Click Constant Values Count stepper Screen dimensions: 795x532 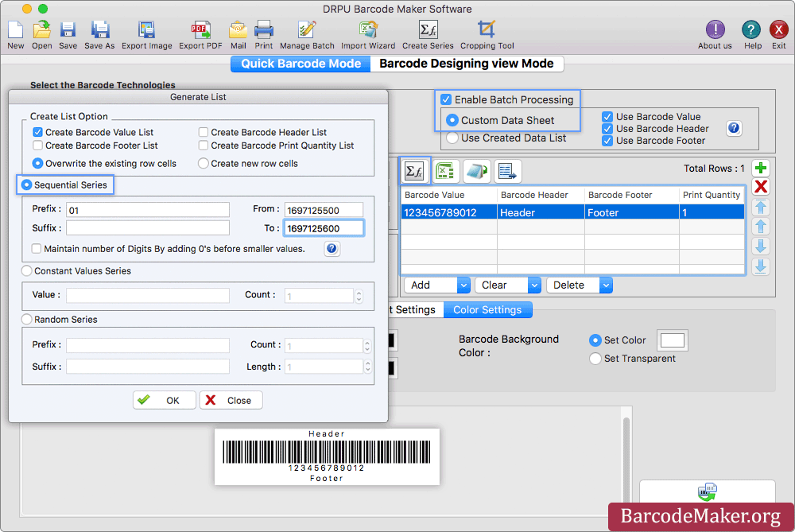[x=359, y=296]
